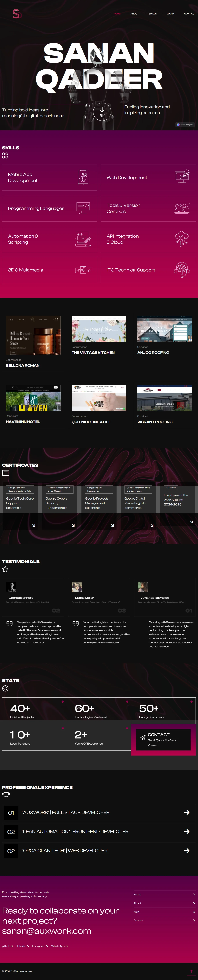Image resolution: width=198 pixels, height=980 pixels.
Task: Open the HOME nav item
Action: (x=117, y=14)
